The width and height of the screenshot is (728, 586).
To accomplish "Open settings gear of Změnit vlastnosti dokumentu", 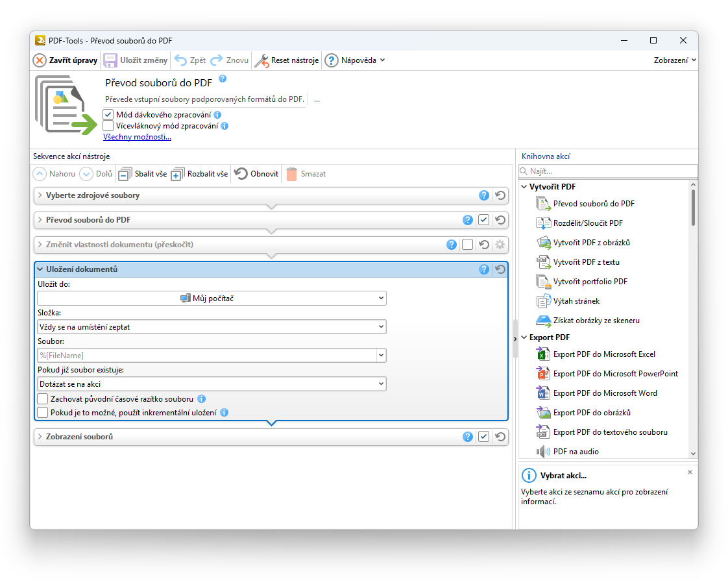I will pyautogui.click(x=500, y=245).
